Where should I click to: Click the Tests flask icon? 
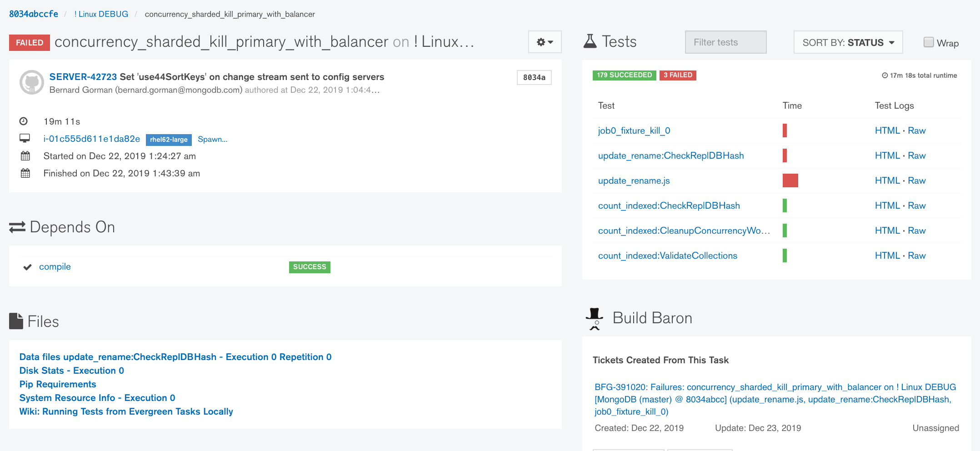pos(590,41)
